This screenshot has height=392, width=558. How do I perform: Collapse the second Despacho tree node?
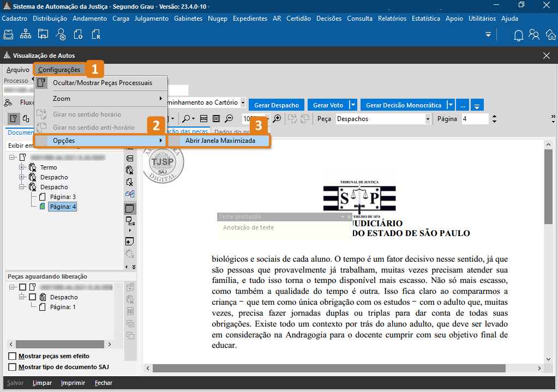coord(22,187)
